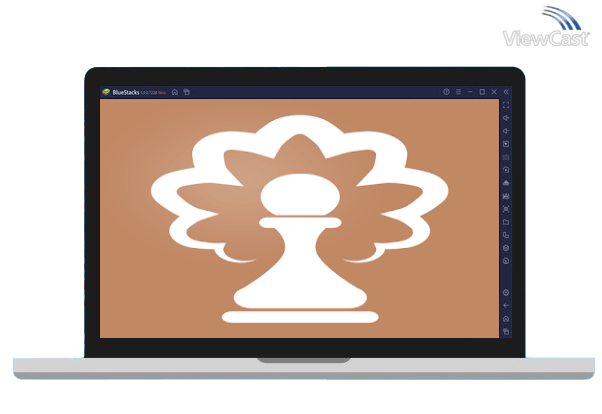
Task: Open the media folder sidebar icon
Action: (x=506, y=222)
